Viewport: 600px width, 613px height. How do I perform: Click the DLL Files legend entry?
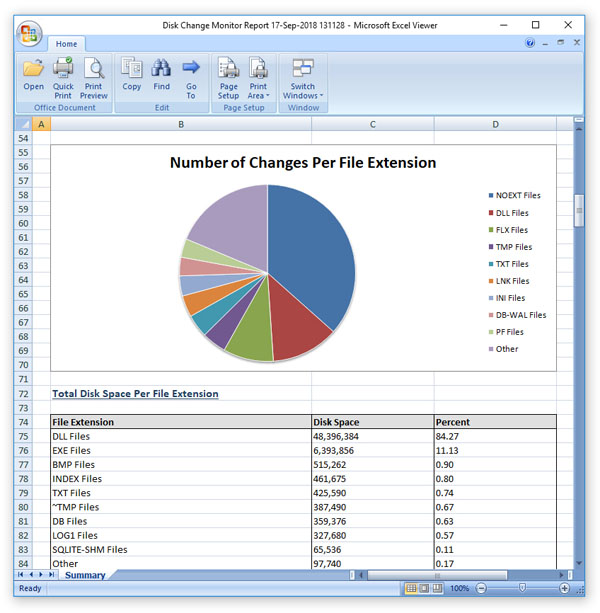click(509, 213)
